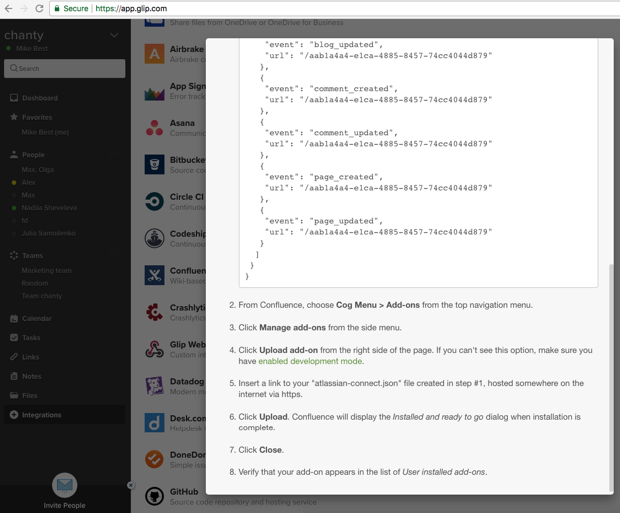This screenshot has height=513, width=620.
Task: Open chat with Nadiia Sheveleva
Action: click(49, 208)
